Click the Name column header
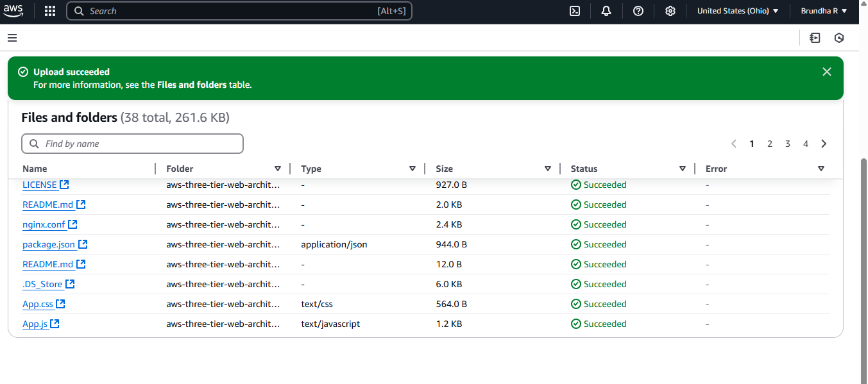The height and width of the screenshot is (384, 868). tap(35, 169)
